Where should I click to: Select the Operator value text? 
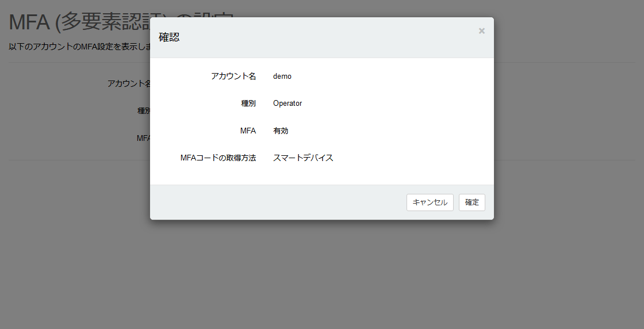coord(287,104)
